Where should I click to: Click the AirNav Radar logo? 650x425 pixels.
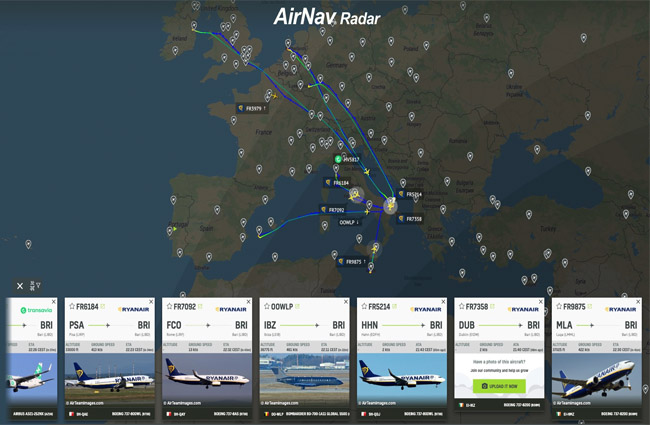coord(327,17)
